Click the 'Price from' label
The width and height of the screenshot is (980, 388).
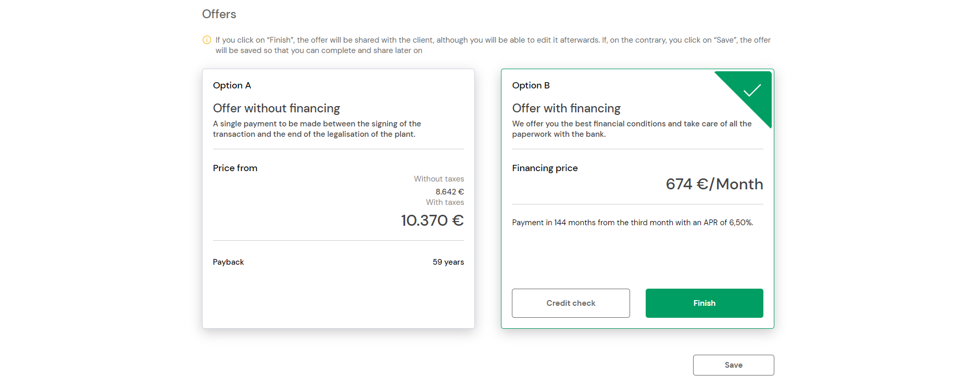coord(235,168)
